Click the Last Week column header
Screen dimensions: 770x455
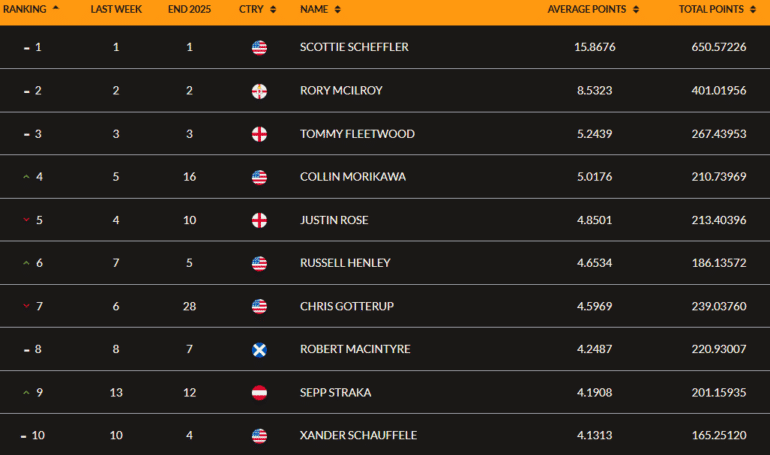click(x=116, y=9)
